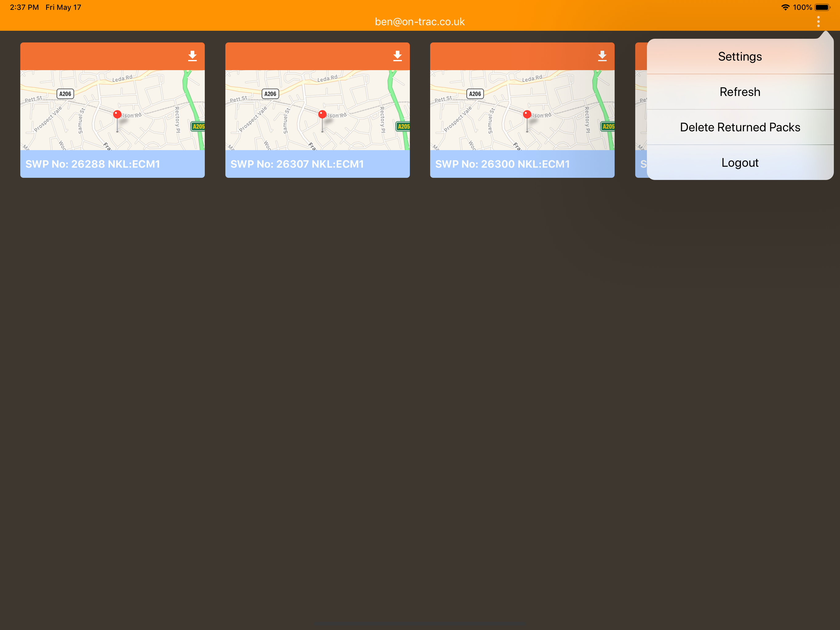Open the SWP No: 26307 NKL:ECM1 label
The image size is (840, 630).
297,164
